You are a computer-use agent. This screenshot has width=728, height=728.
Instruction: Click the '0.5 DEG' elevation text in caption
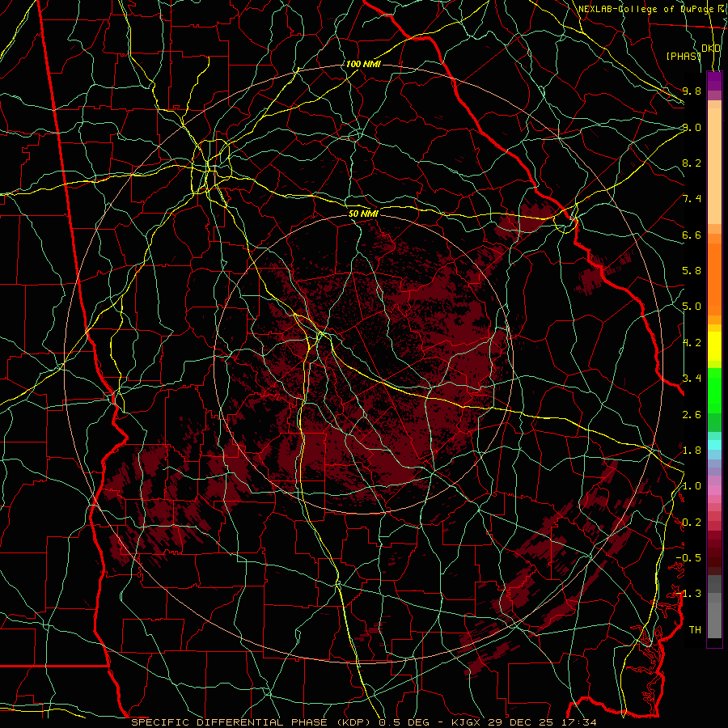(404, 722)
